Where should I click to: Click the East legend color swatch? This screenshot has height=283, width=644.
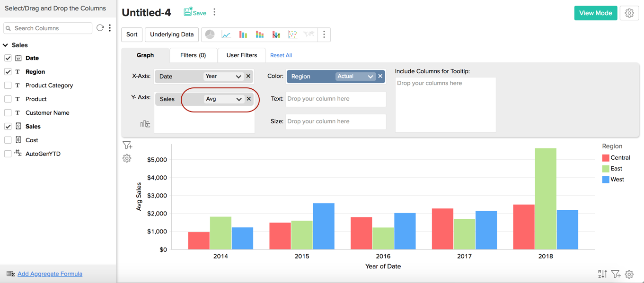606,169
